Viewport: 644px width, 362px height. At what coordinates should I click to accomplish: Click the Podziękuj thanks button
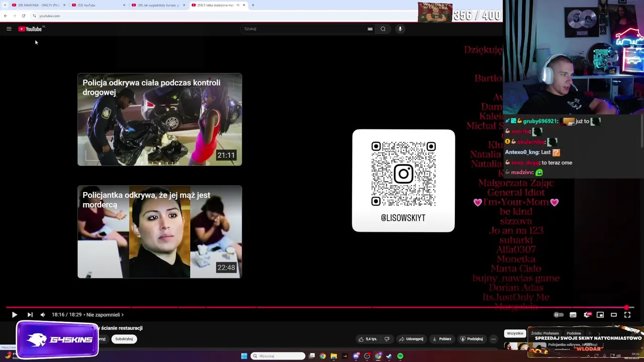(471, 339)
